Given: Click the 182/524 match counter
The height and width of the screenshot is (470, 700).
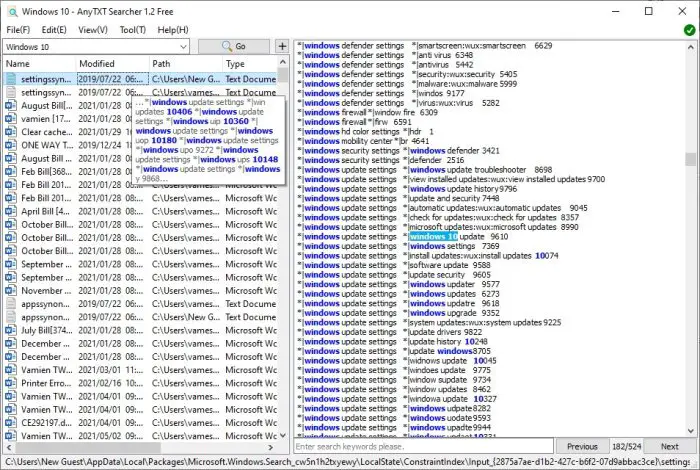Looking at the screenshot, I should click(x=626, y=446).
